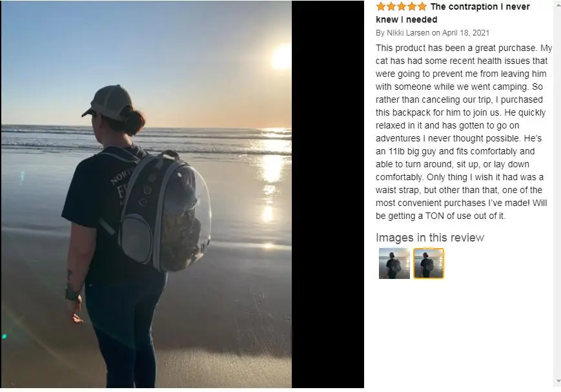
Task: Click the review title 'The contraption I never'
Action: 480,6
